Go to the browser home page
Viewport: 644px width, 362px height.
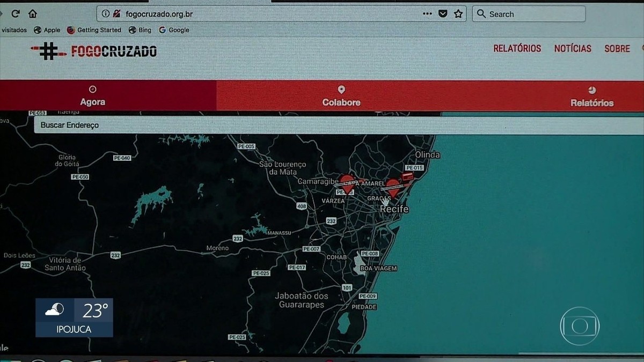[x=33, y=14]
